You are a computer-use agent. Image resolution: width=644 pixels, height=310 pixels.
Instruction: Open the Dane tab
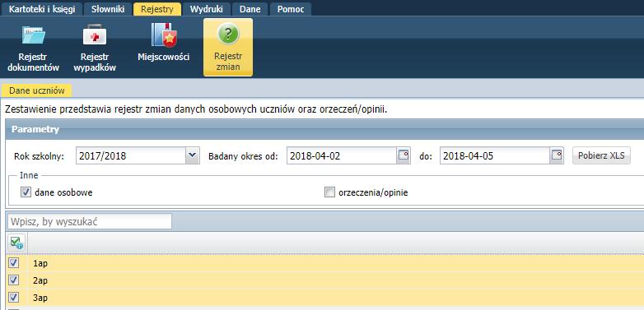(x=250, y=9)
